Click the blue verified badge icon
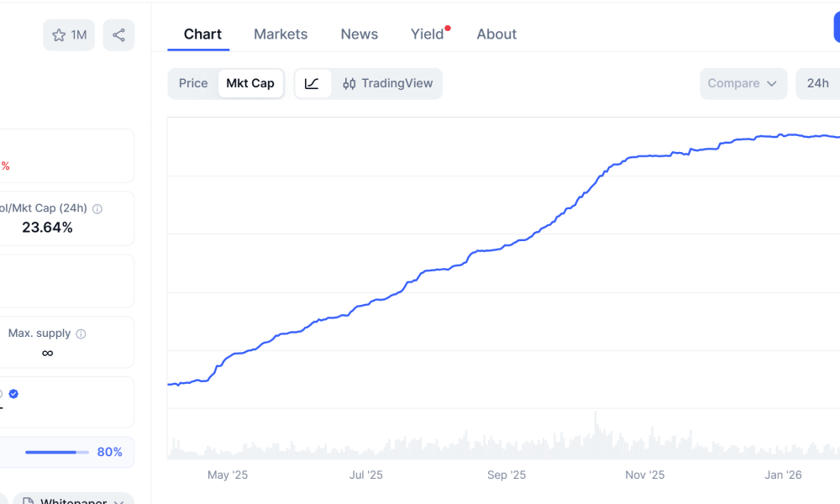The height and width of the screenshot is (504, 840). 13,393
